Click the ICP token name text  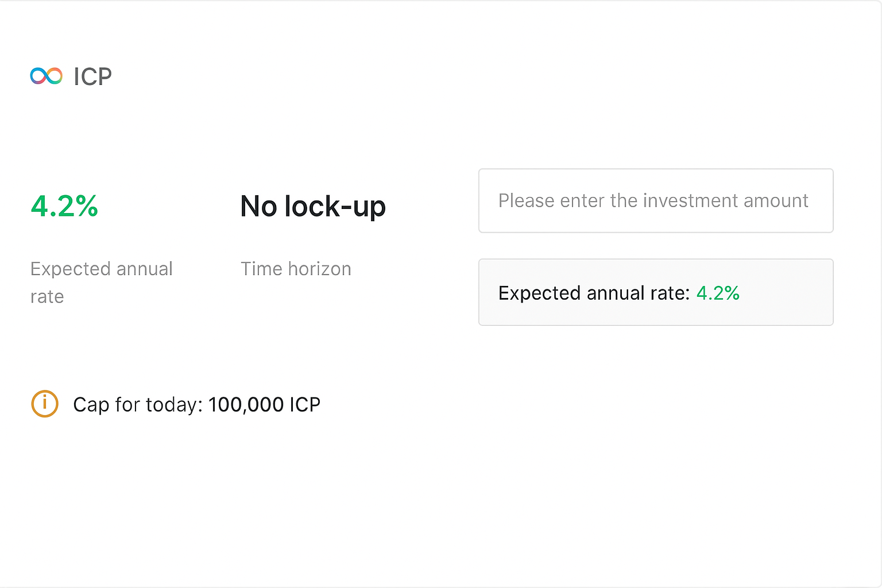(92, 77)
